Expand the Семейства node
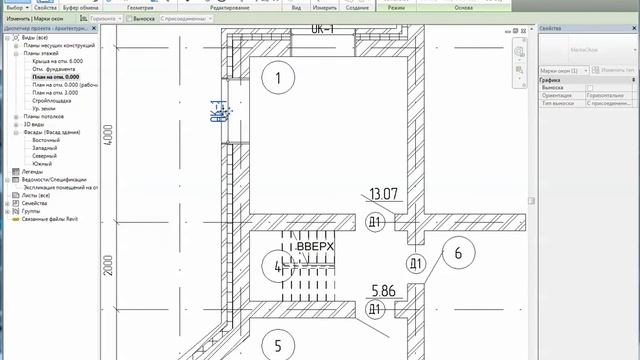Image resolution: width=640 pixels, height=360 pixels. click(7, 203)
